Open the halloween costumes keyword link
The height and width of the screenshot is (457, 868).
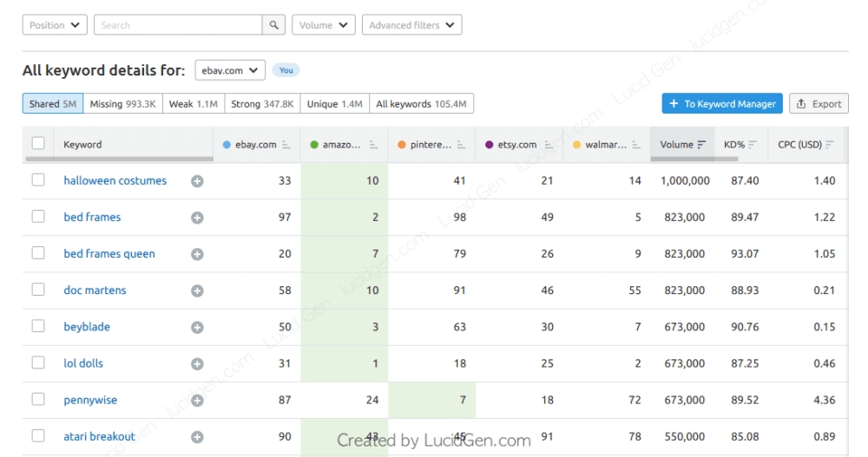(x=115, y=180)
